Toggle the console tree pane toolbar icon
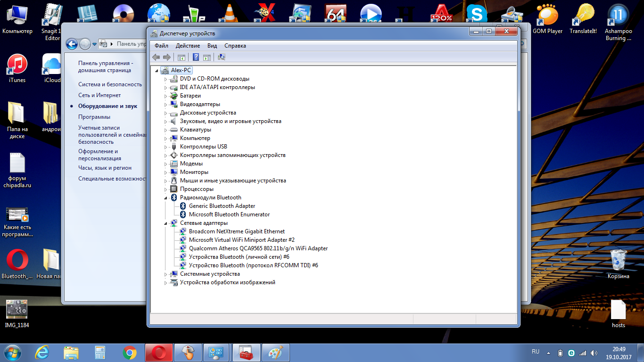This screenshot has width=644, height=362. (x=181, y=57)
